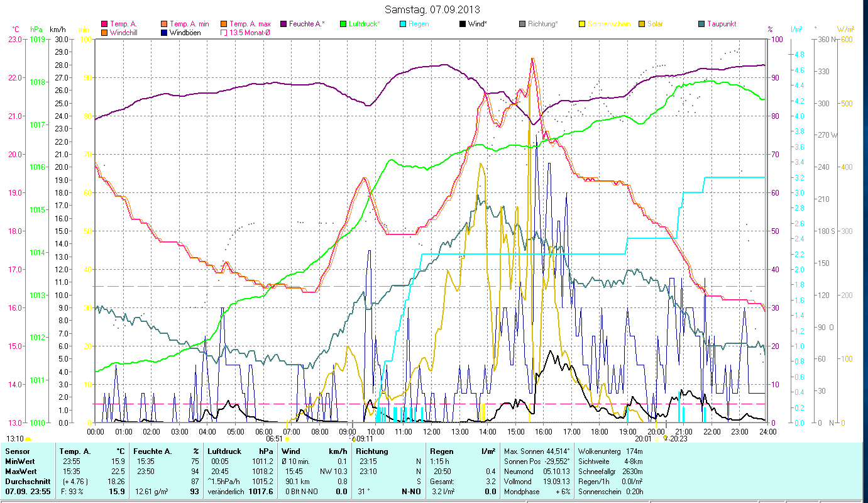
Task: Click the Taupunkt legend color swatch
Action: (701, 24)
